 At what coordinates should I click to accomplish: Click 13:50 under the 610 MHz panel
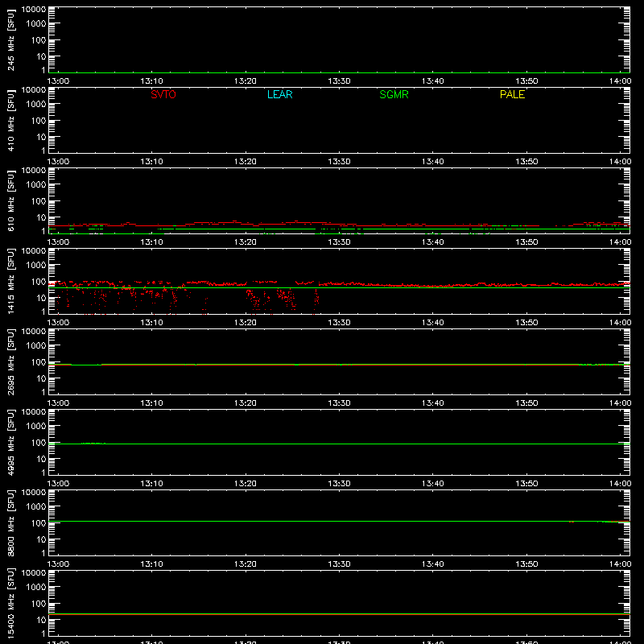(526, 242)
